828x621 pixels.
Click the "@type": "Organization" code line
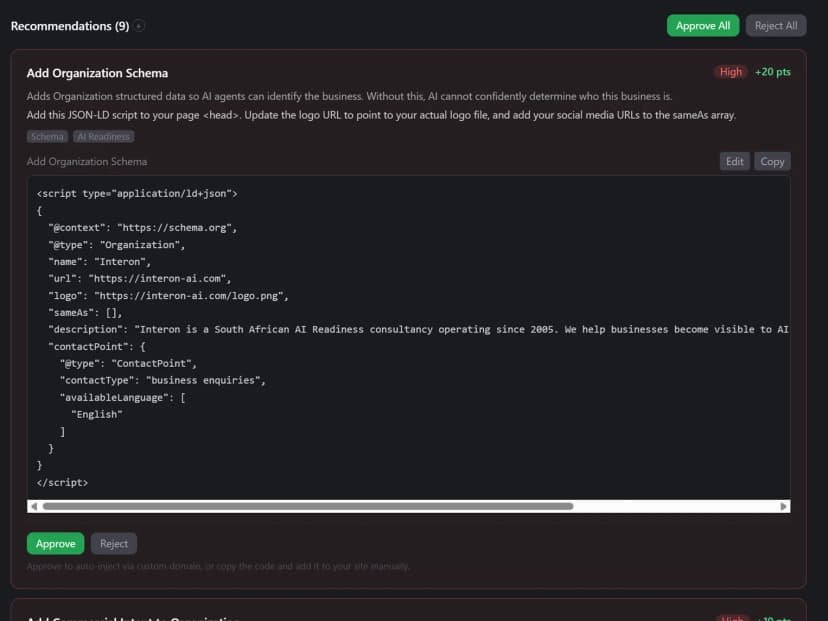117,244
